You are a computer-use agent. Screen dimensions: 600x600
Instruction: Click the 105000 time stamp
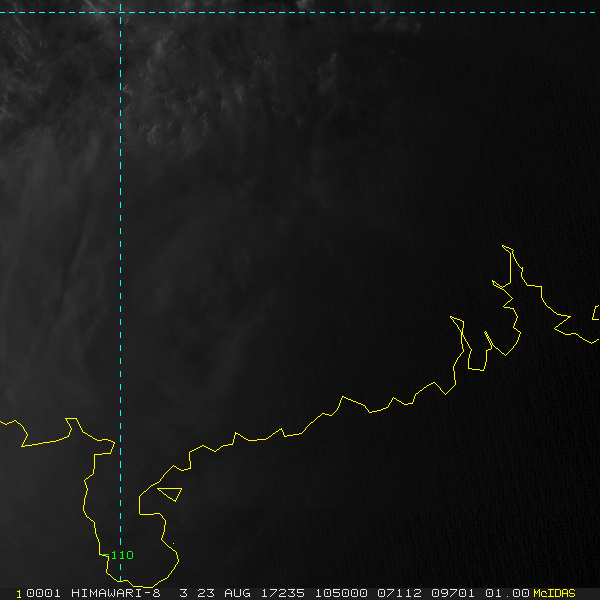click(341, 593)
